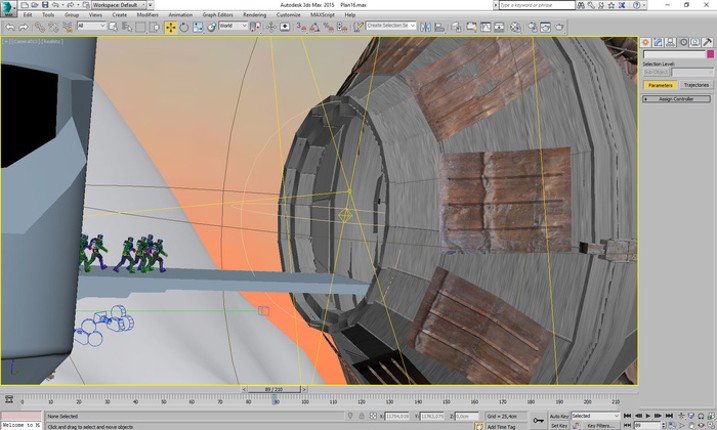Click the Set Keys key icon
Screen dimensions: 717x430
tap(539, 420)
